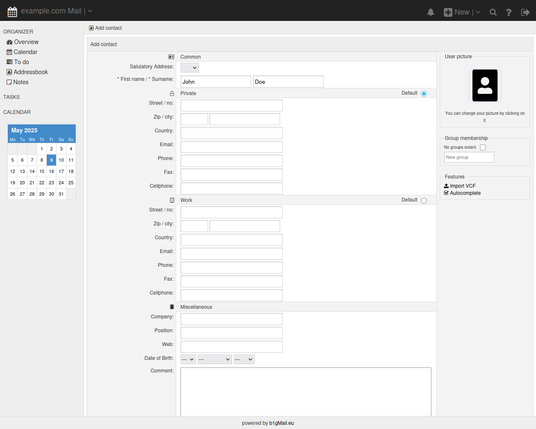Viewport: 536px width, 429px height.
Task: Toggle the No groups extant checkbox
Action: point(483,147)
